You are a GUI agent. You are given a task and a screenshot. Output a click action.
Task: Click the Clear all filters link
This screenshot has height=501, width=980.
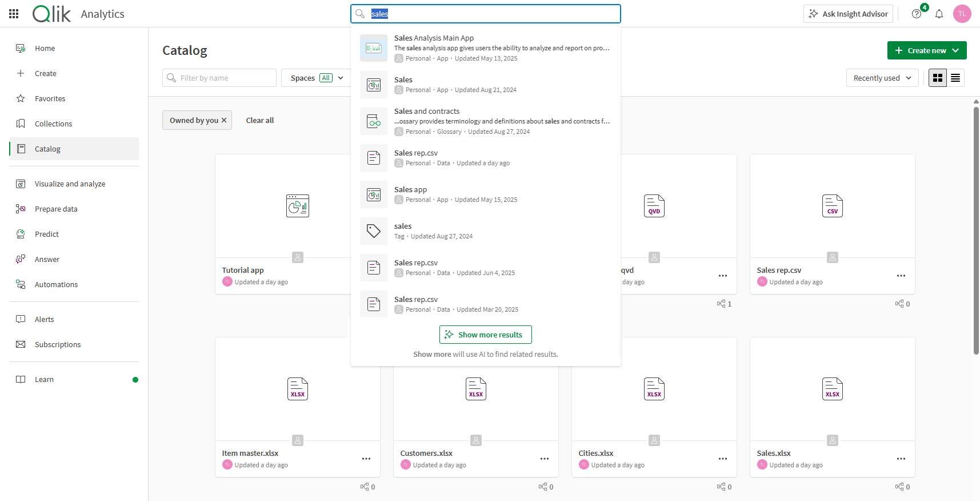pyautogui.click(x=260, y=120)
